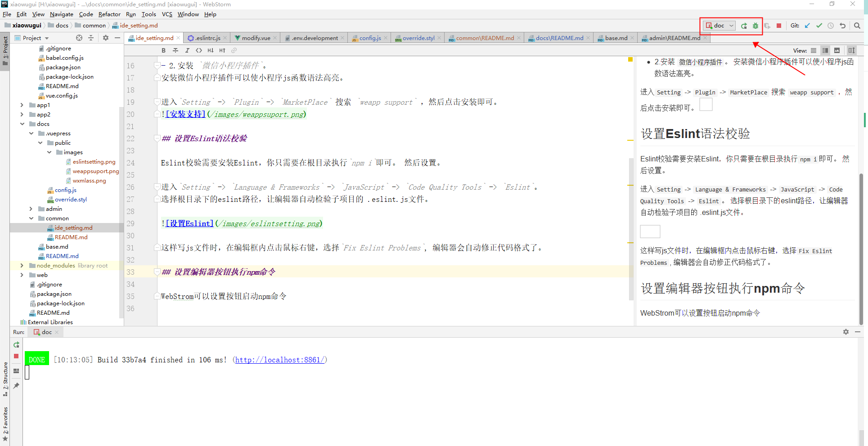Screen dimensions: 868x446
Task: Close ide_setting.md tab
Action: (x=178, y=38)
